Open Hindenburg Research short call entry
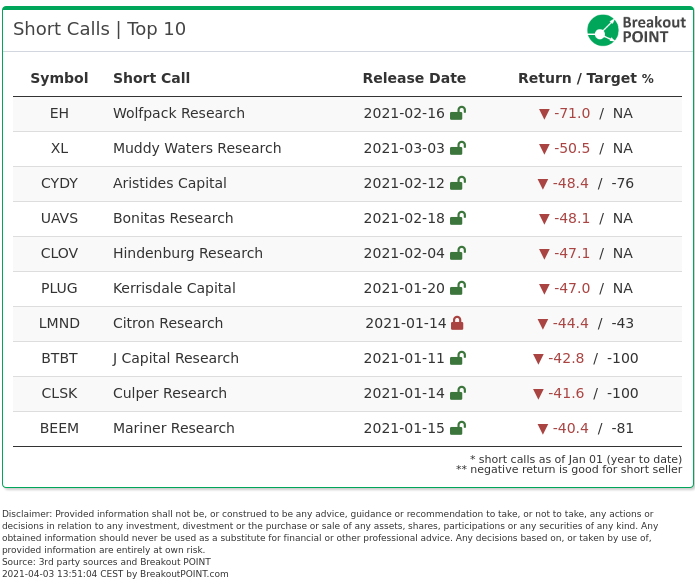The height and width of the screenshot is (582, 695). coord(188,253)
